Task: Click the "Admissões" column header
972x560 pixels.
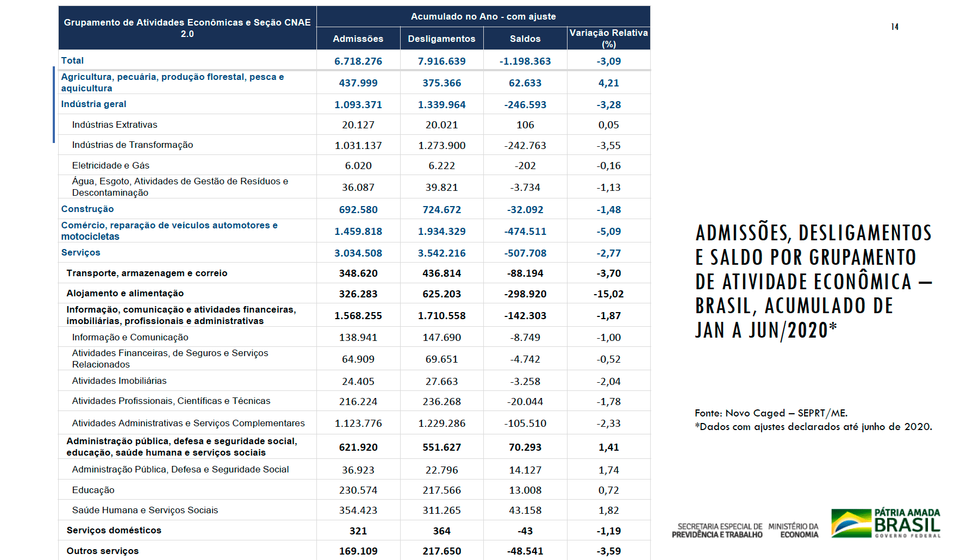Action: 358,39
